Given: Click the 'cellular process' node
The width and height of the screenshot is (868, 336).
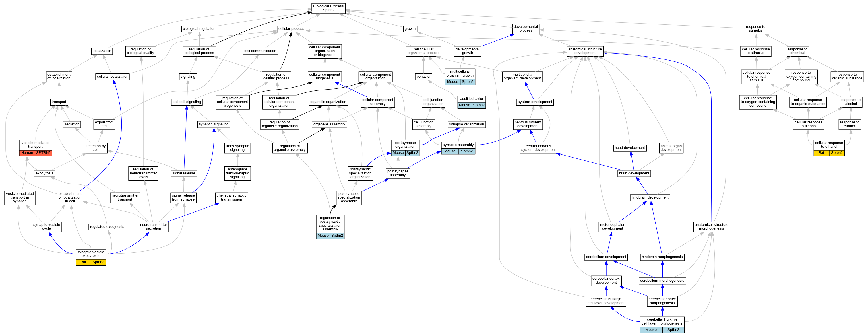Looking at the screenshot, I should [291, 29].
